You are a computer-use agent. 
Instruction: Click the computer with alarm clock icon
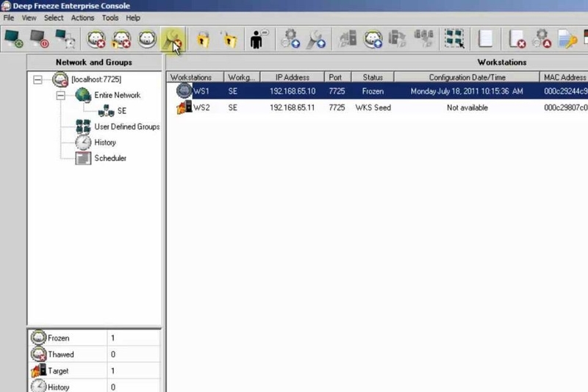[x=65, y=39]
